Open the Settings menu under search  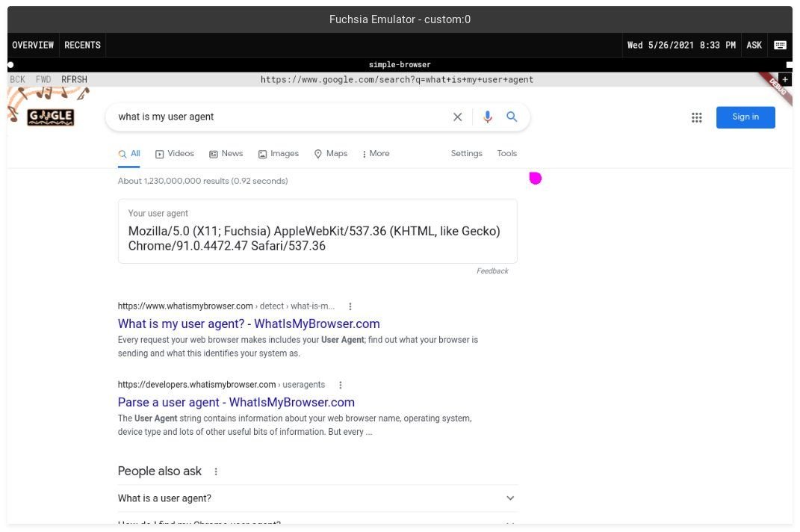pyautogui.click(x=466, y=154)
